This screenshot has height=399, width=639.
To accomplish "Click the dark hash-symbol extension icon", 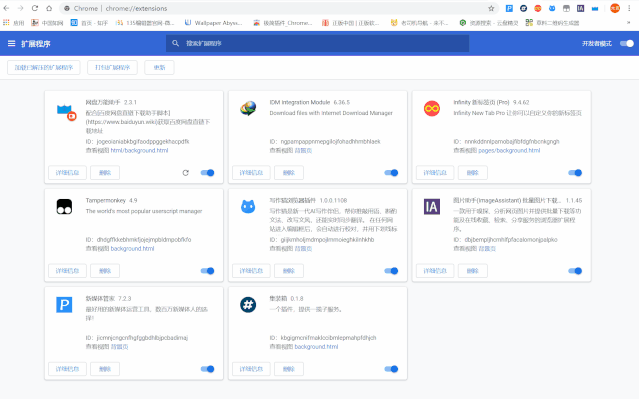I will (248, 305).
